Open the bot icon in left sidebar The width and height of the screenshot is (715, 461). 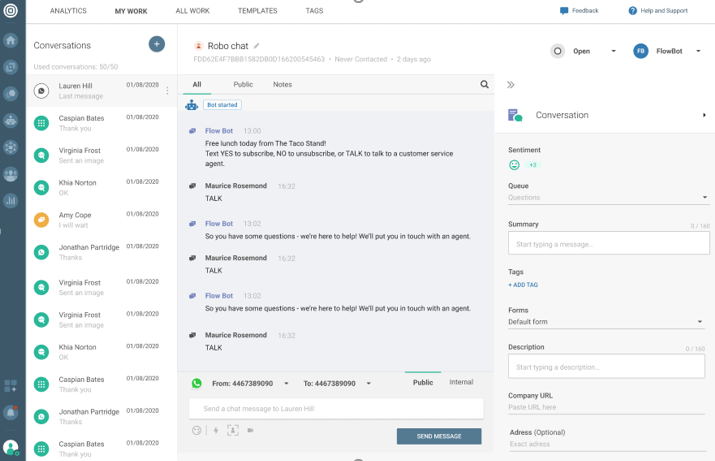tap(11, 120)
